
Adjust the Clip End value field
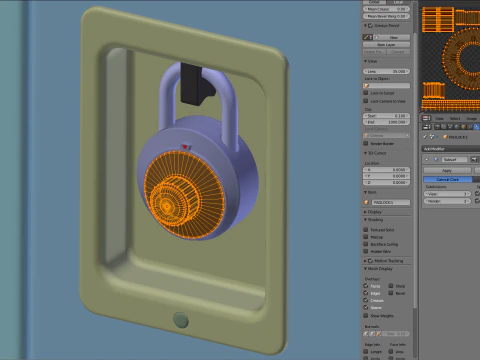click(386, 122)
